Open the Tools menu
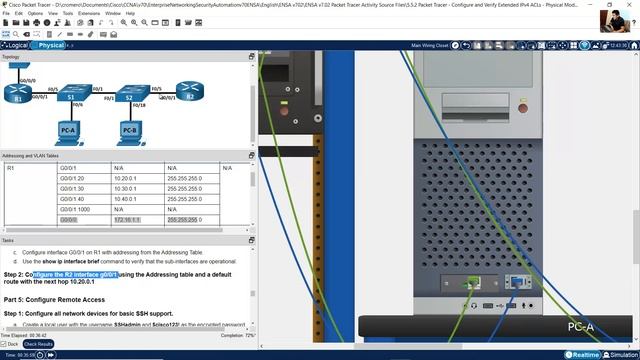 coord(68,13)
